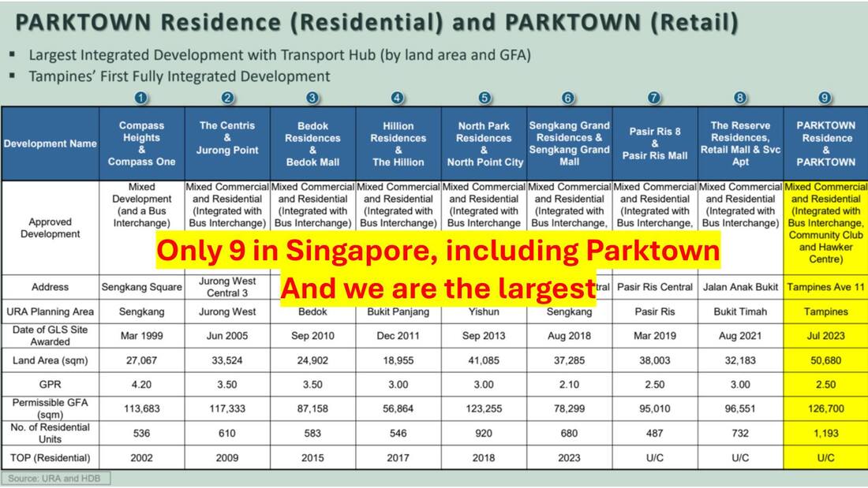The image size is (868, 488).
Task: Click the 'Tampines Ave 11' address cell
Action: [x=826, y=287]
